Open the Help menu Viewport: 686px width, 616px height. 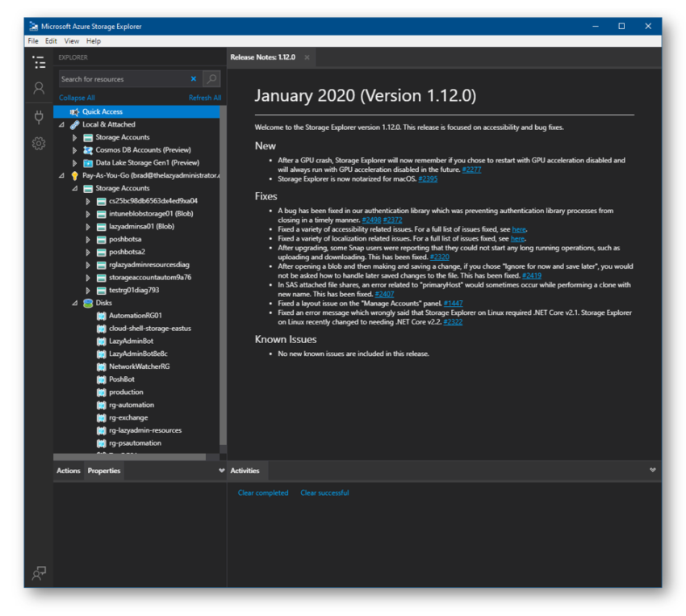tap(93, 41)
